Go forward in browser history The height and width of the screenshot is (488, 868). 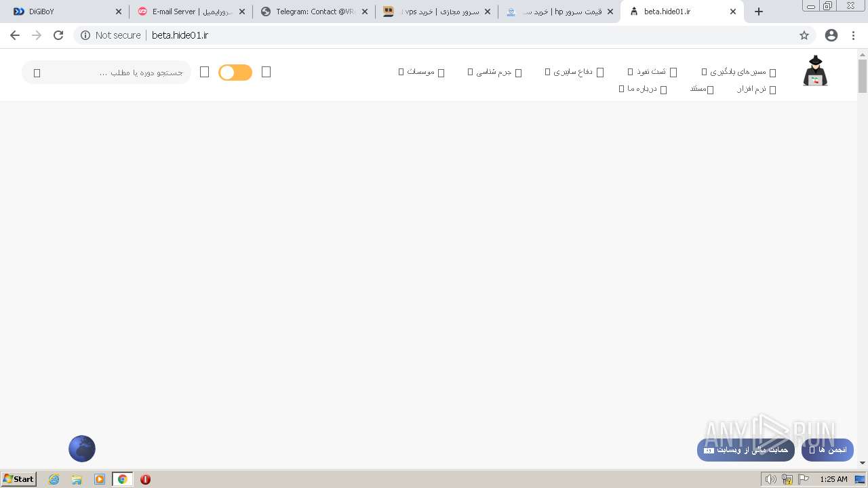[x=37, y=35]
